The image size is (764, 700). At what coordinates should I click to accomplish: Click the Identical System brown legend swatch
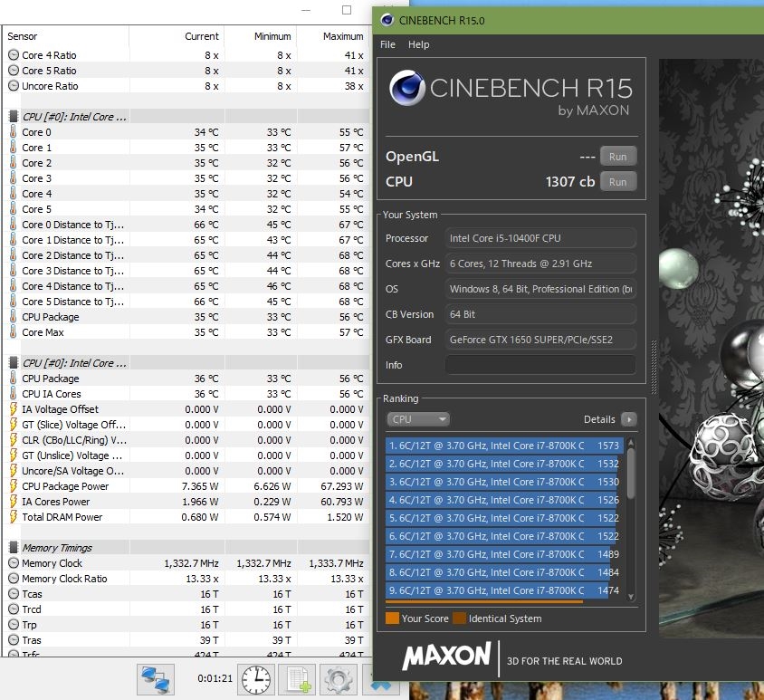pos(459,618)
